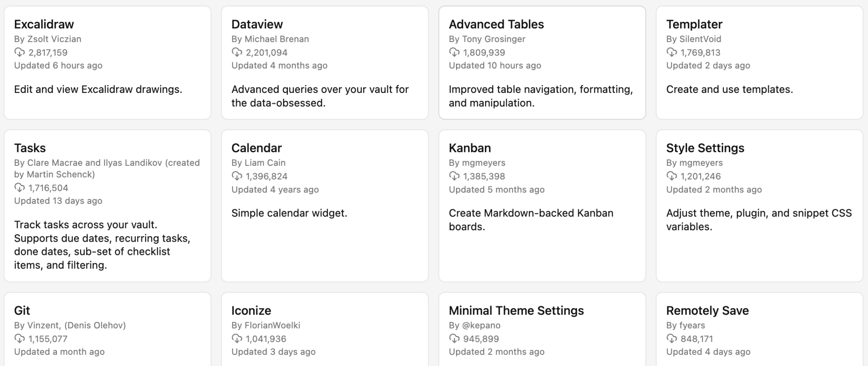Select the Dataview plugin title

[257, 24]
